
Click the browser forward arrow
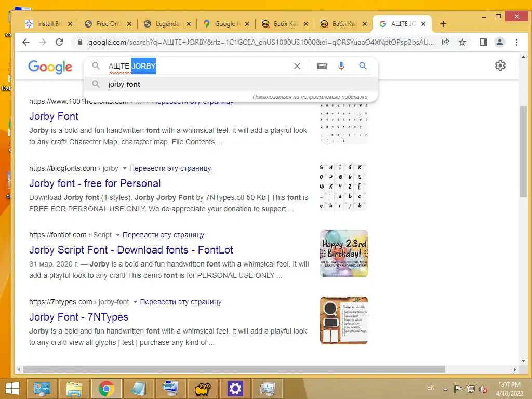[x=43, y=42]
